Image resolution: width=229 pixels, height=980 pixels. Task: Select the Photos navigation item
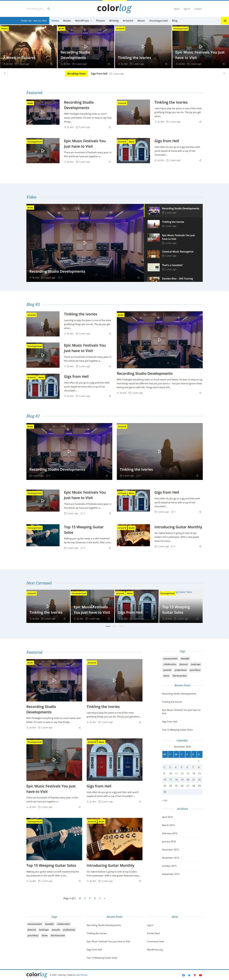100,21
